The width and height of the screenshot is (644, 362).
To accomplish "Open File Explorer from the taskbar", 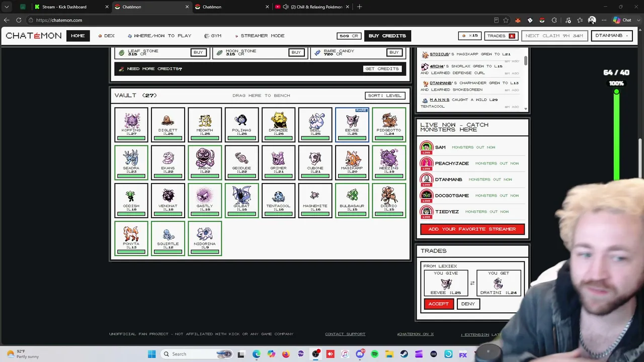I will 389,354.
